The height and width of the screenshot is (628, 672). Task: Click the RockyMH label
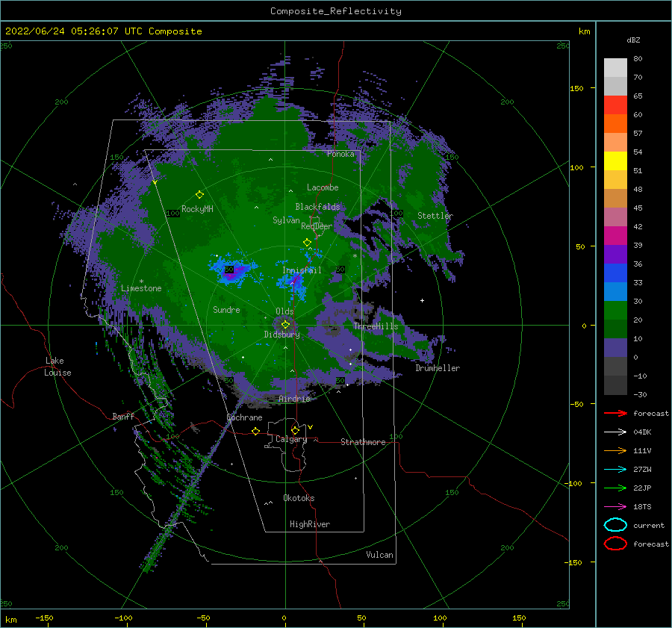click(x=197, y=209)
